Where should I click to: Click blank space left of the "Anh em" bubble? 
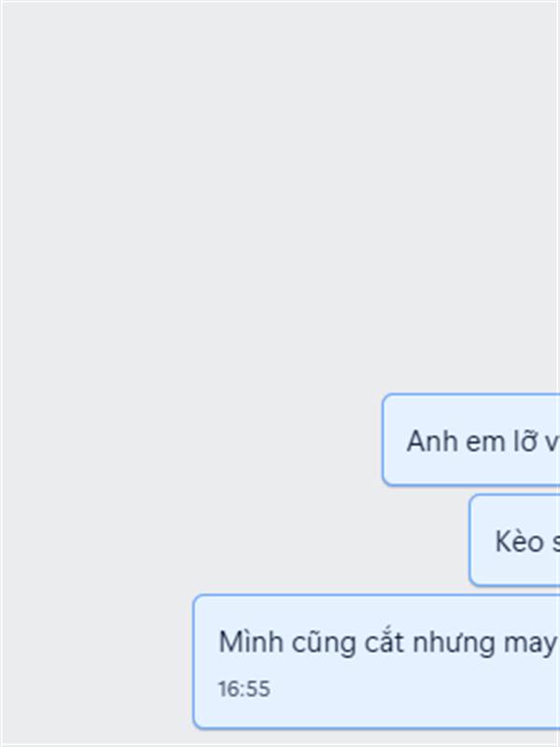[x=190, y=440]
